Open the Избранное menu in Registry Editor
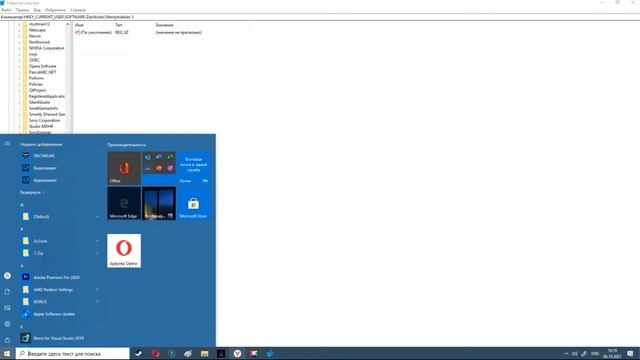The width and height of the screenshot is (640, 360). pos(55,10)
